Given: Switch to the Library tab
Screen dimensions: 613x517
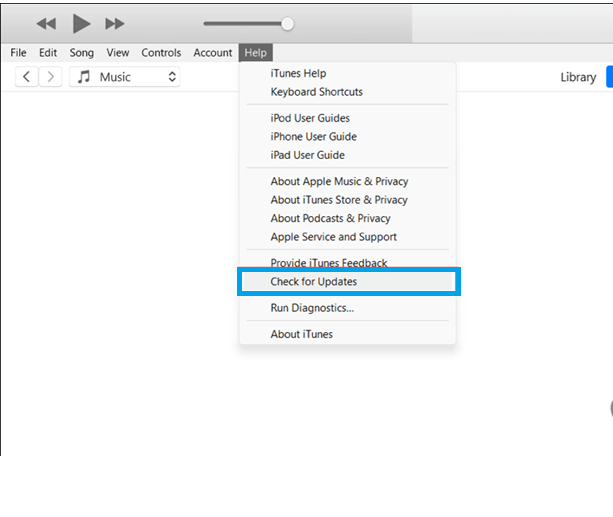Looking at the screenshot, I should (x=578, y=77).
